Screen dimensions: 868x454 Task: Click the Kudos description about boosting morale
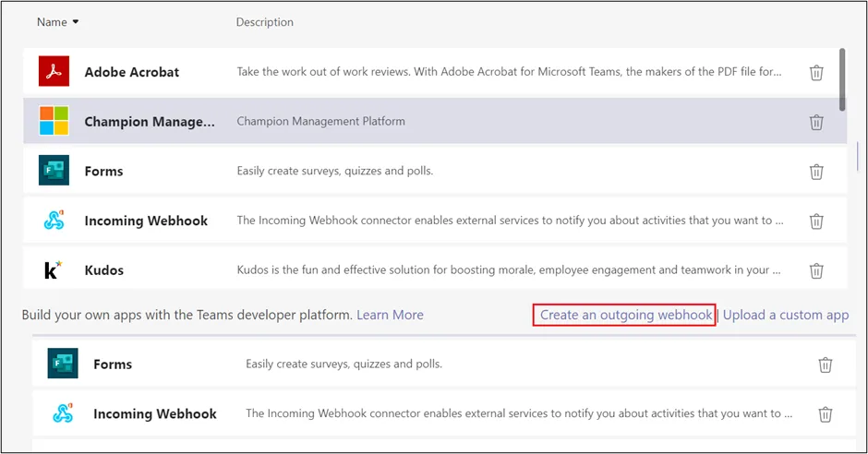click(509, 269)
